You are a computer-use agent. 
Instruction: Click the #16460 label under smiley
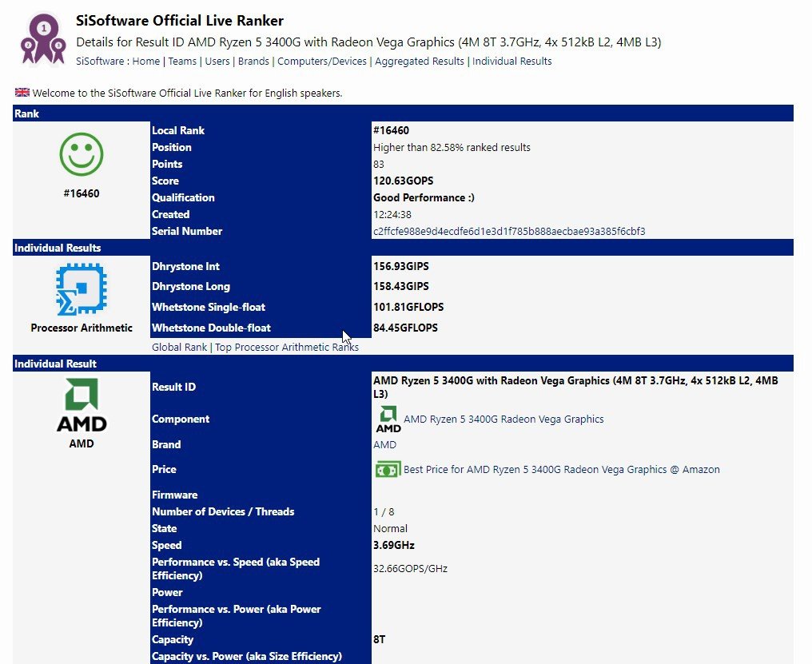82,193
